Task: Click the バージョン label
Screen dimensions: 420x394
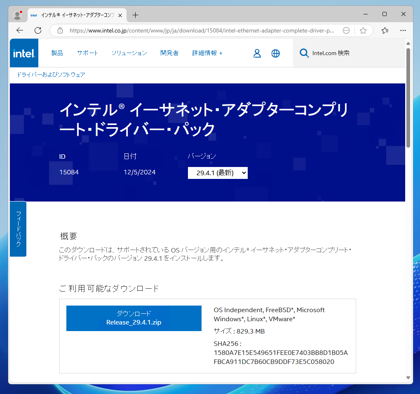Action: point(202,156)
